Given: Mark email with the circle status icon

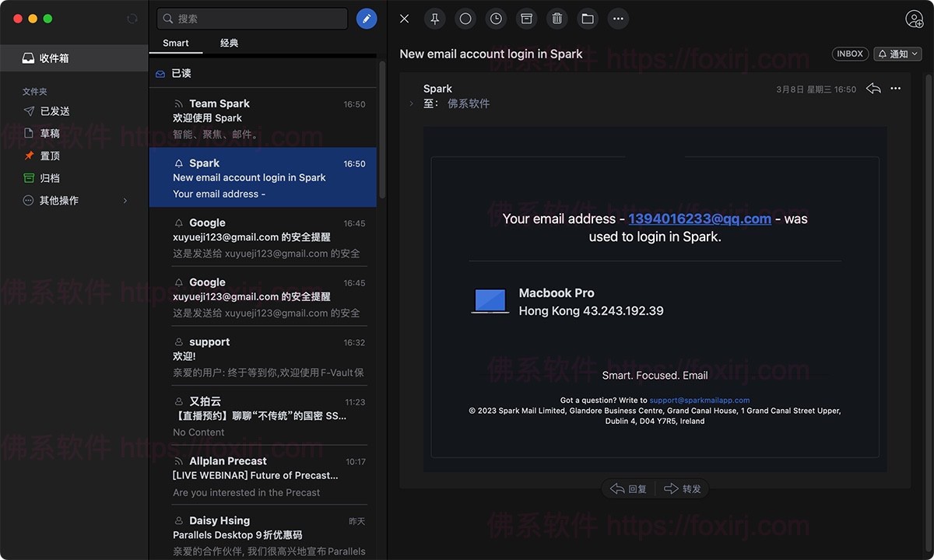Looking at the screenshot, I should [465, 19].
